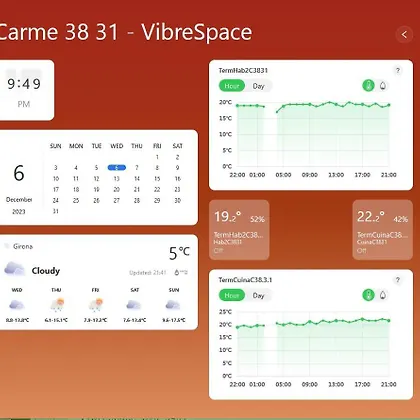
Task: Open help question mark on TermCuinaC38.3.1 card
Action: [x=398, y=280]
